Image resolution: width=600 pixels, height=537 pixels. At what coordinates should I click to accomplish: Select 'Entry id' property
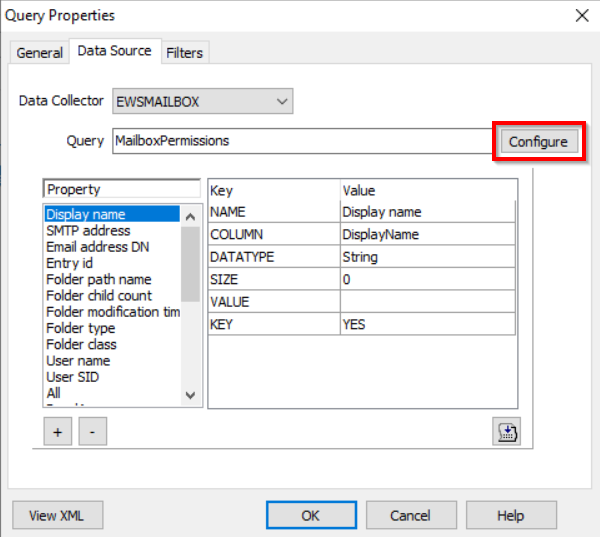tap(112, 263)
